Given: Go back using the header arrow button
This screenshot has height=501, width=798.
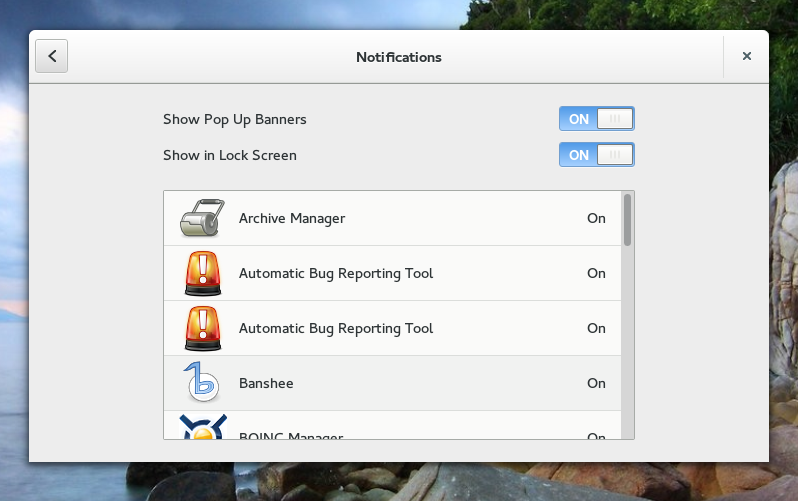Looking at the screenshot, I should [x=52, y=57].
